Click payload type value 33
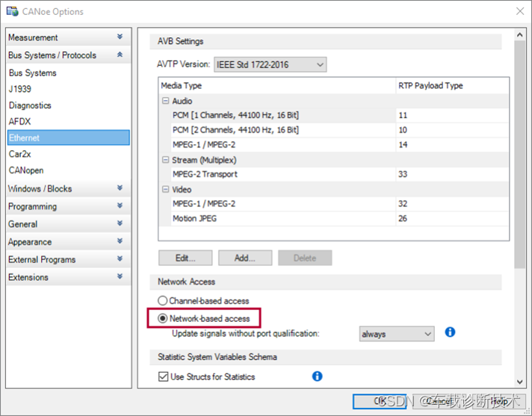This screenshot has width=532, height=416. coord(403,174)
